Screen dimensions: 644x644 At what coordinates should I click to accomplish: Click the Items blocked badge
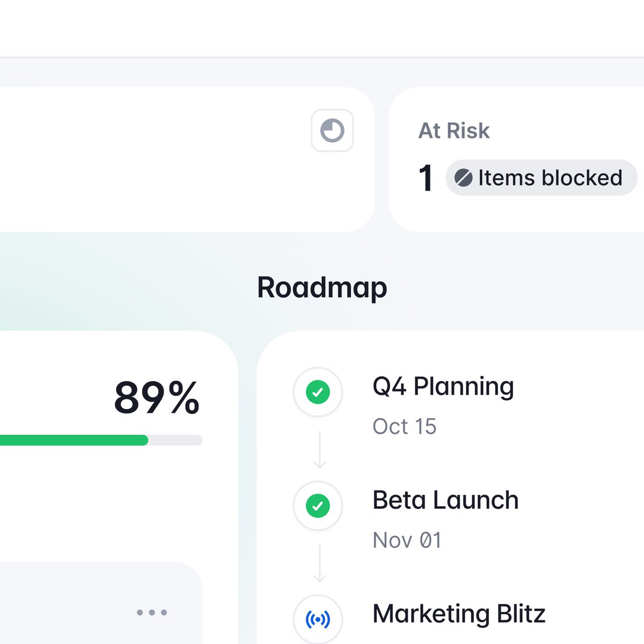point(541,178)
